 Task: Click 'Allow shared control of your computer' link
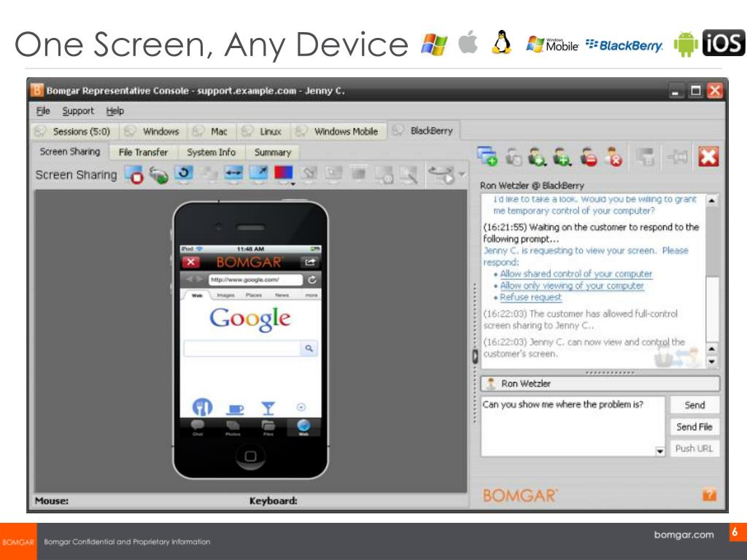point(576,274)
